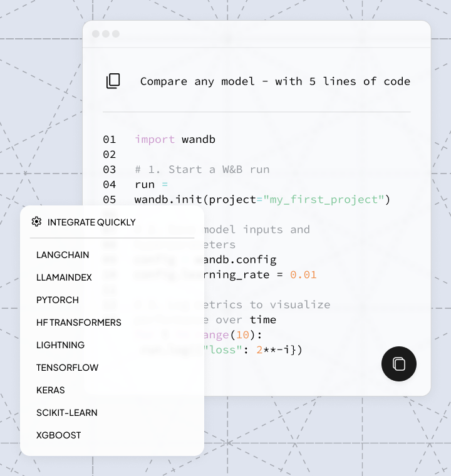This screenshot has height=476, width=451.
Task: Click the middle gray window dot
Action: click(106, 34)
